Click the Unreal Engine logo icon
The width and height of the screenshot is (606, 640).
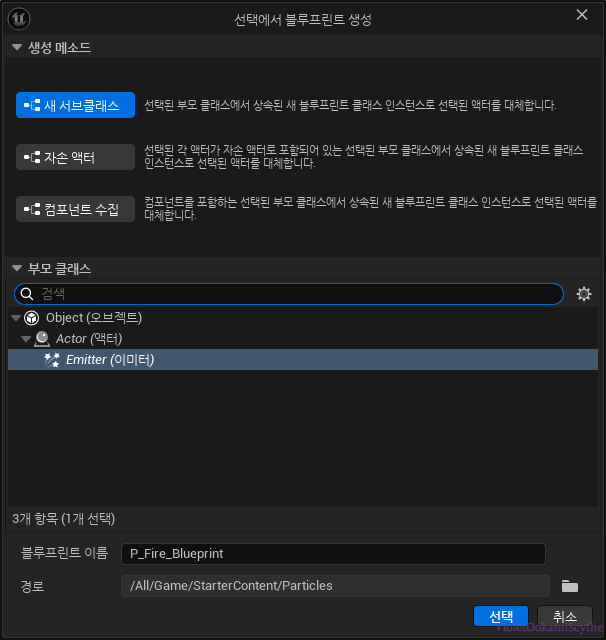coord(19,19)
